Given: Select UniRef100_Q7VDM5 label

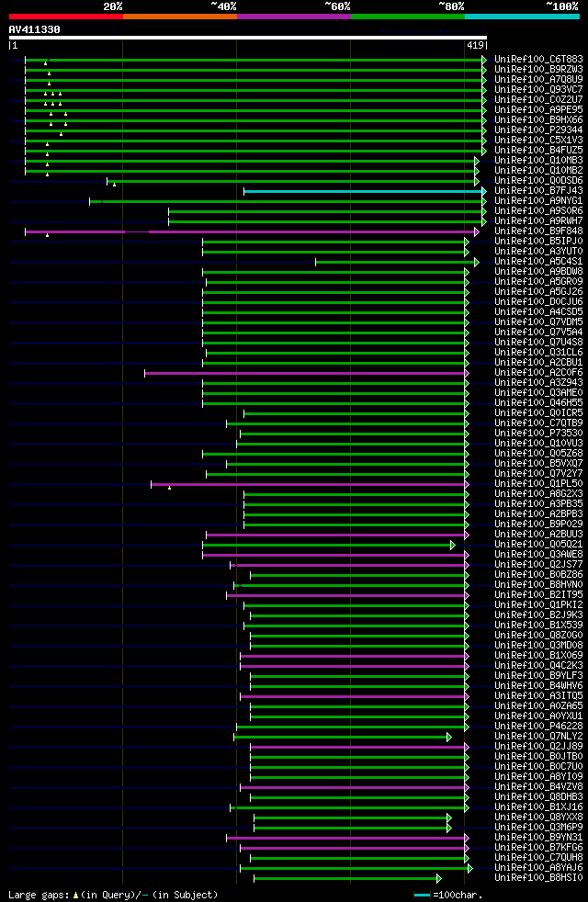Looking at the screenshot, I should point(538,322).
